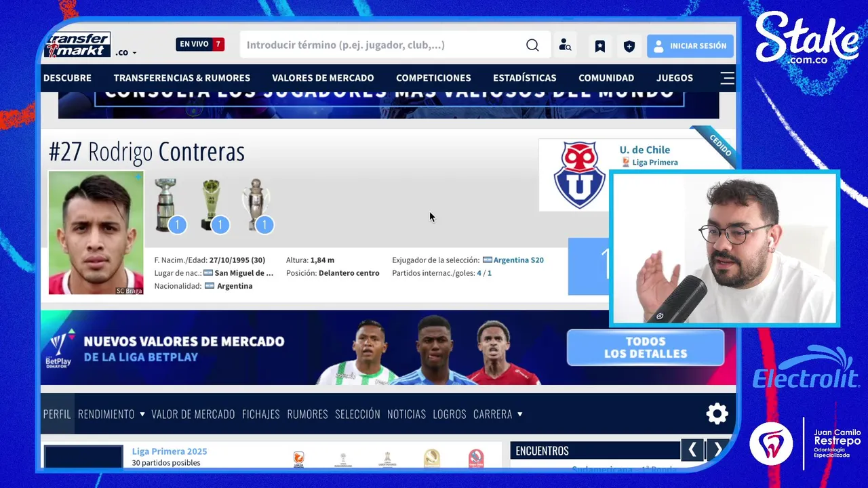Select the SELECCIÓN tab
Viewport: 868px width, 488px height.
tap(357, 414)
